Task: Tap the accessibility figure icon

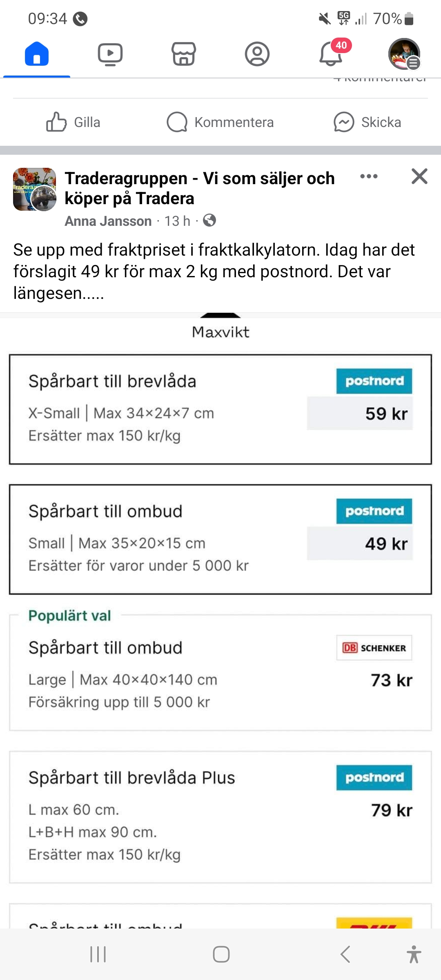Action: (x=414, y=954)
